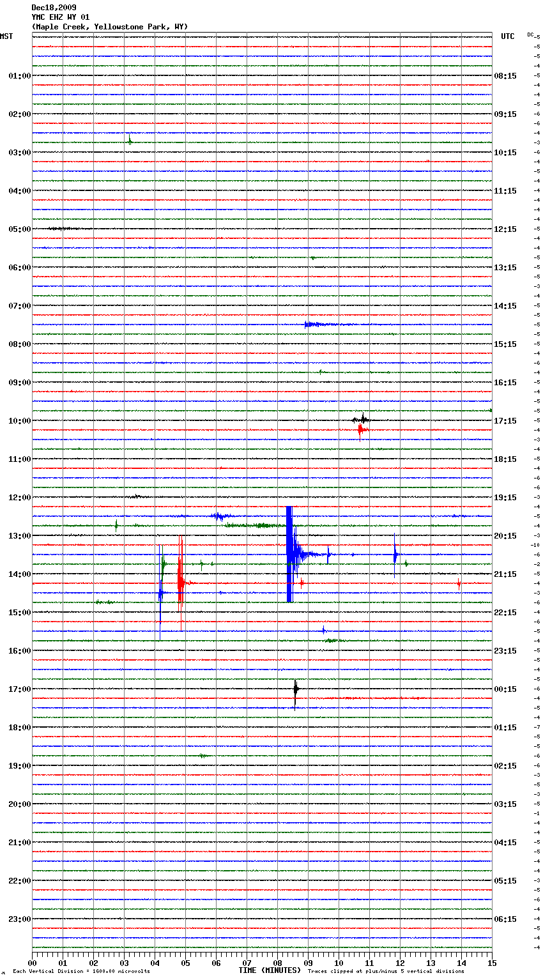This screenshot has width=543, height=980.
Task: Click the DC offset column heading
Action: pyautogui.click(x=531, y=34)
